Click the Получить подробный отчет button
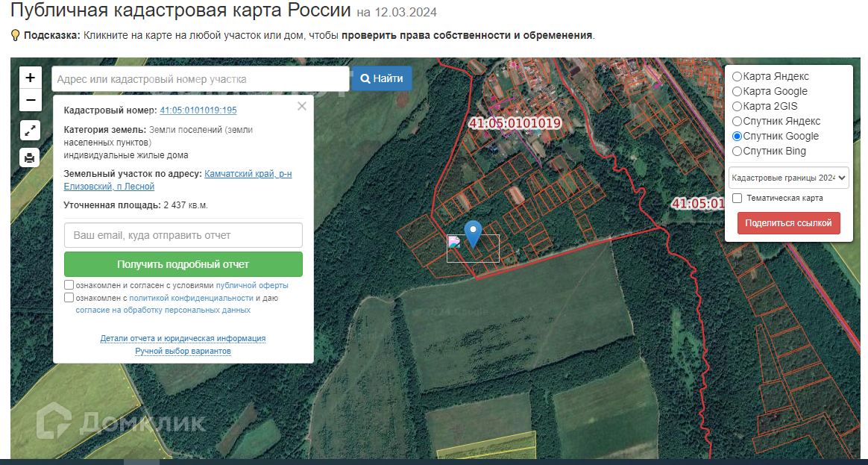868x465 pixels. coord(183,264)
